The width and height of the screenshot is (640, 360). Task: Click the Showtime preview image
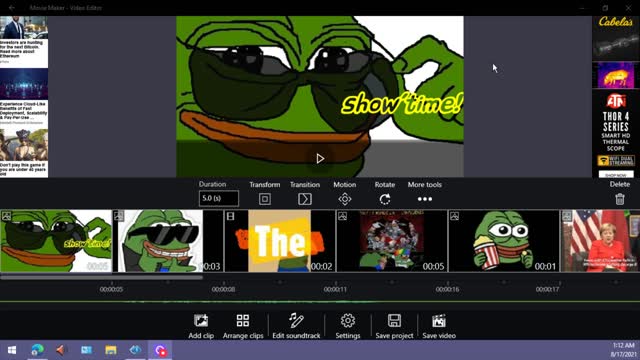click(320, 96)
